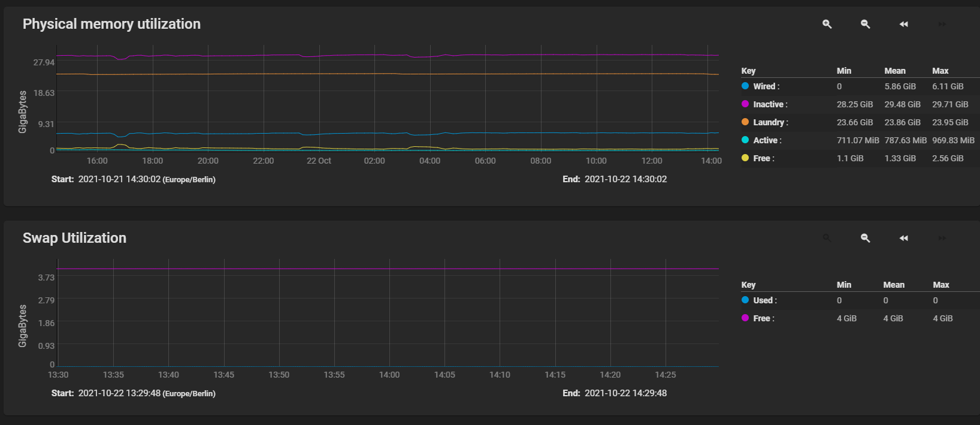This screenshot has width=980, height=425.
Task: Click the 14:00 tick on swap chart axis
Action: coord(389,375)
